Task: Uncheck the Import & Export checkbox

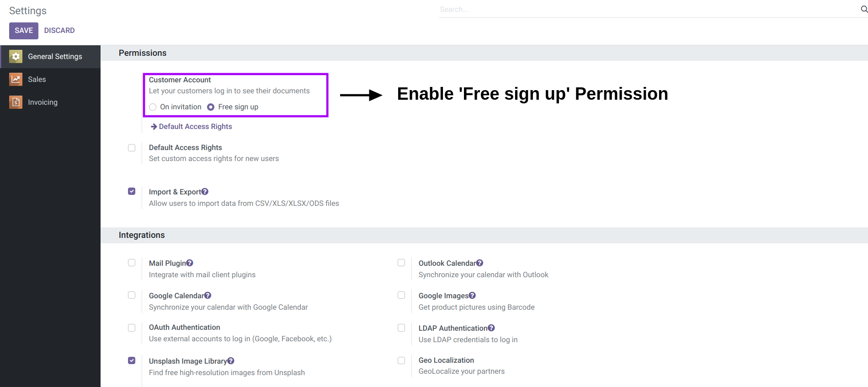Action: [132, 191]
